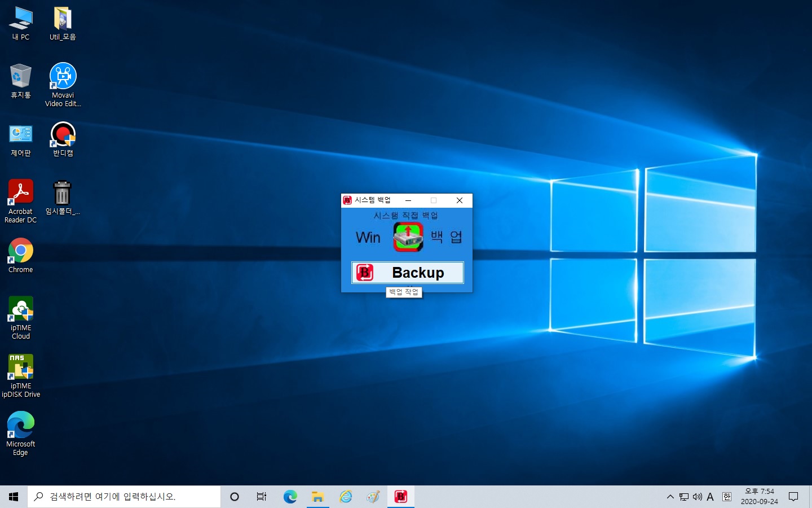Click the red B icon on the Backup button
This screenshot has width=812, height=508.
[365, 273]
